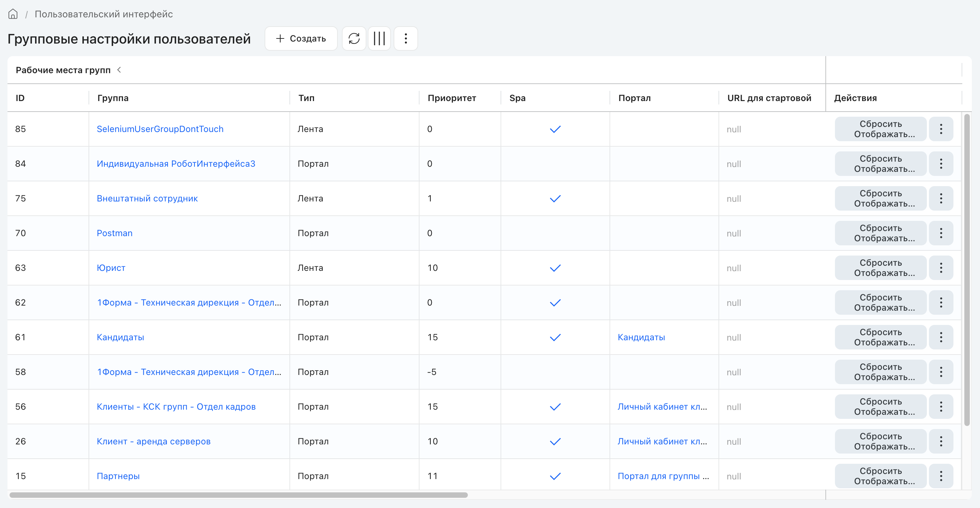Open the page-level three-dot menu

(406, 38)
